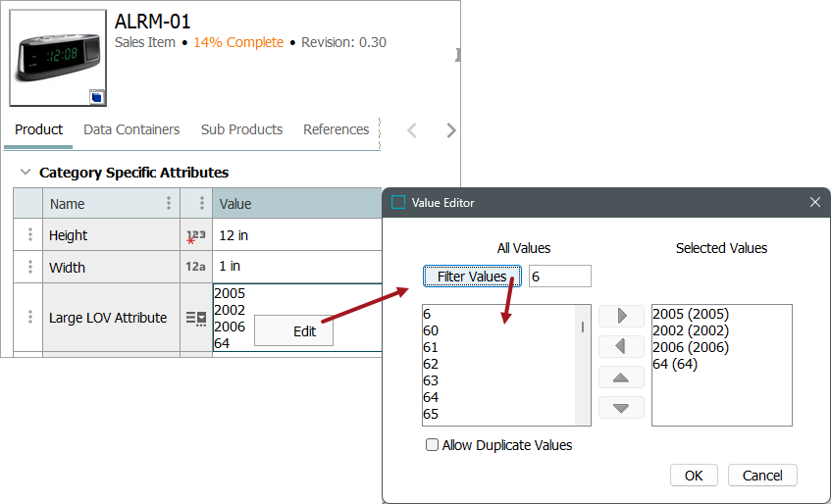Click the Height row drag handle

tap(29, 235)
